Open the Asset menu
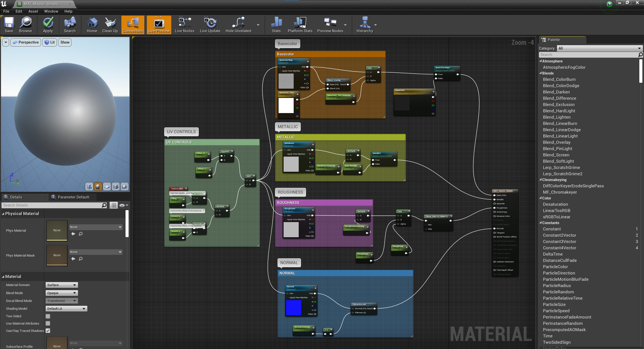The image size is (644, 349). (x=33, y=11)
